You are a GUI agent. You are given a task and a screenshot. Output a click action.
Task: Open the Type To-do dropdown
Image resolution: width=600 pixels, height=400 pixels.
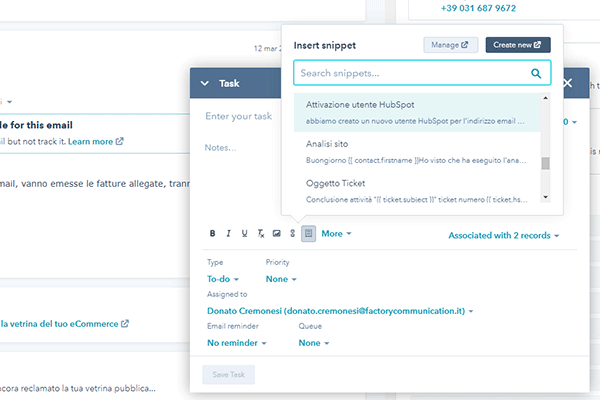coord(223,279)
